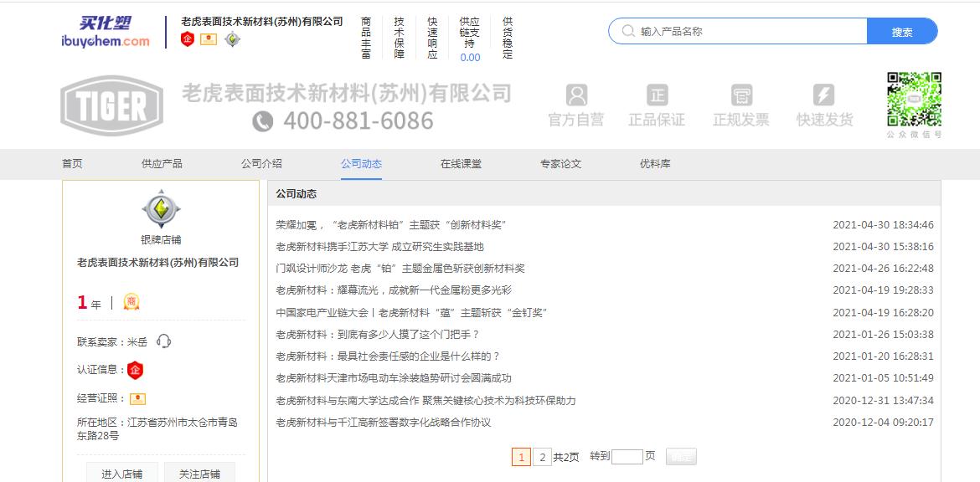Click the silver shop medal icon in header
This screenshot has height=482, width=980.
click(233, 38)
